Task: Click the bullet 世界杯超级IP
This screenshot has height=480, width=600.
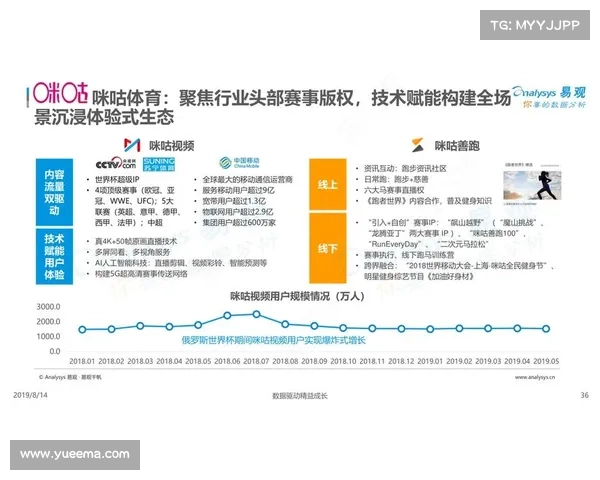Action: (x=117, y=180)
